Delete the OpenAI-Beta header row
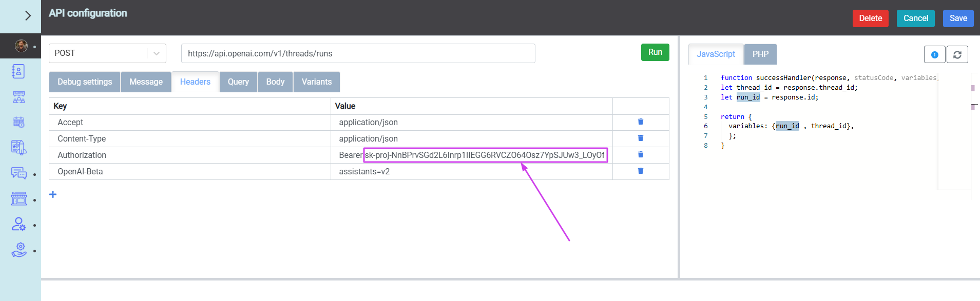Screen dimensions: 980x301 point(640,171)
